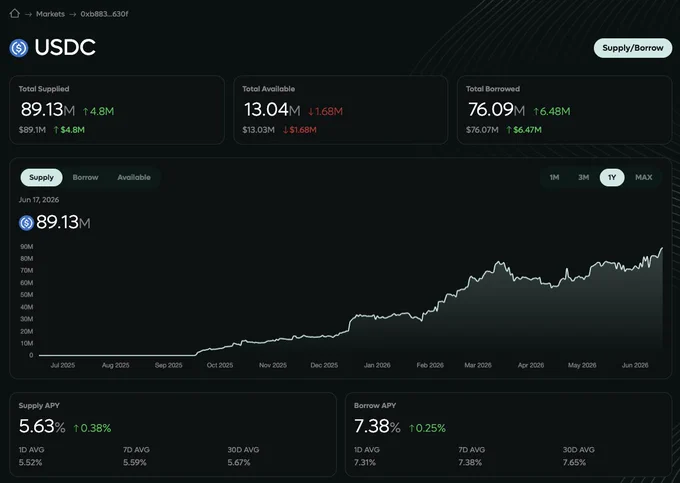Screen dimensions: 680x483
Task: Switch chart to Available tab
Action: pos(134,177)
